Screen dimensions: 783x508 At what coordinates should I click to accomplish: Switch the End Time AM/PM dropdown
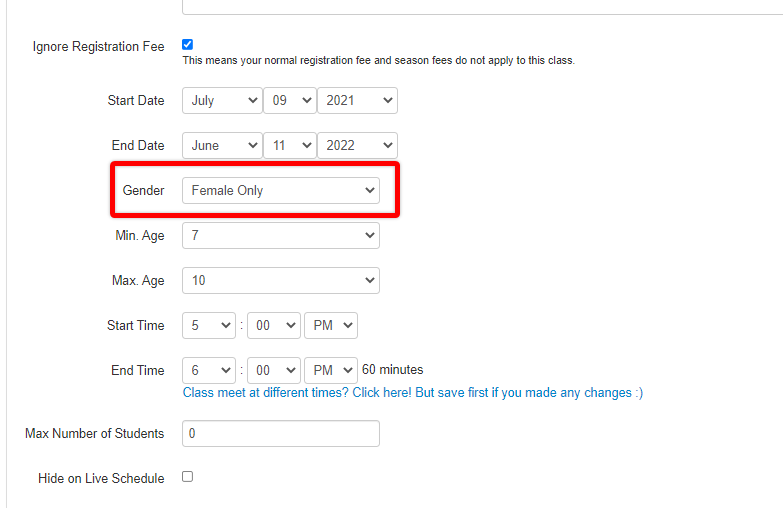331,370
